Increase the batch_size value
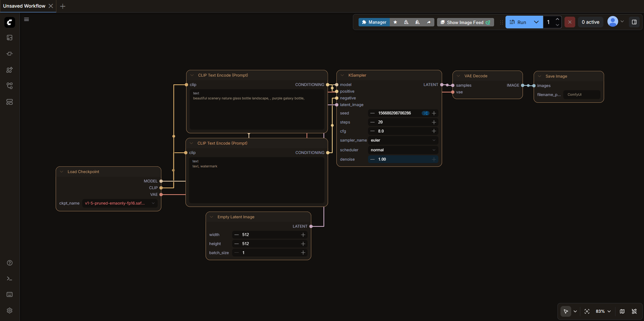644x321 pixels. [x=303, y=253]
